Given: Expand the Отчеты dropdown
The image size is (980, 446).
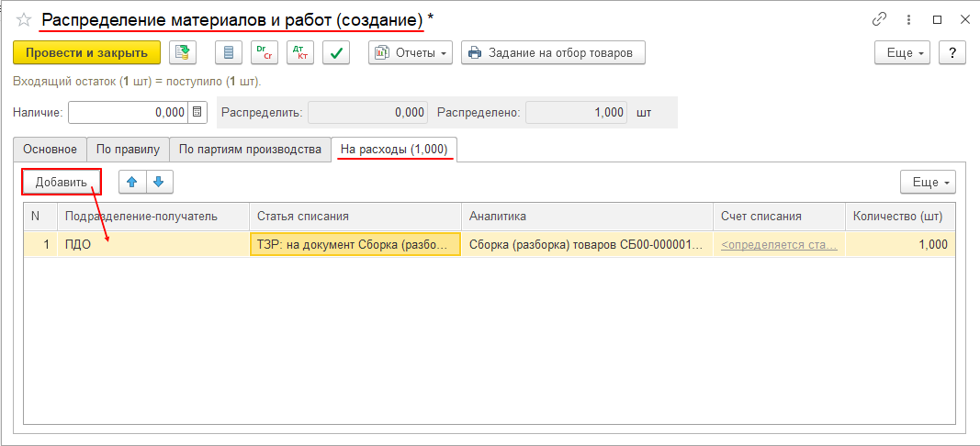Looking at the screenshot, I should point(411,52).
